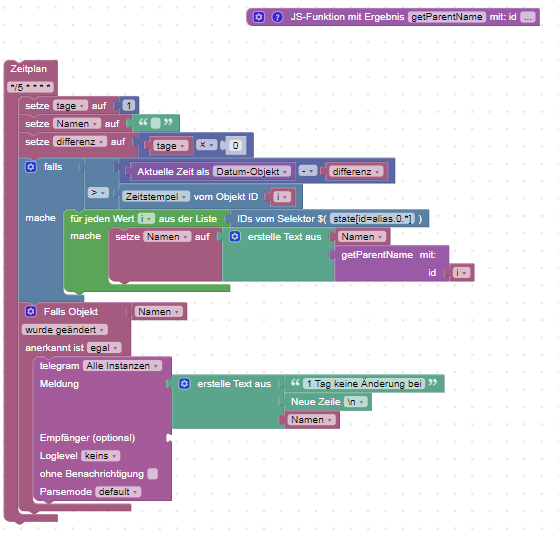Change the greater-than comparison dropdown
Image resolution: width=559 pixels, height=533 pixels.
click(98, 193)
